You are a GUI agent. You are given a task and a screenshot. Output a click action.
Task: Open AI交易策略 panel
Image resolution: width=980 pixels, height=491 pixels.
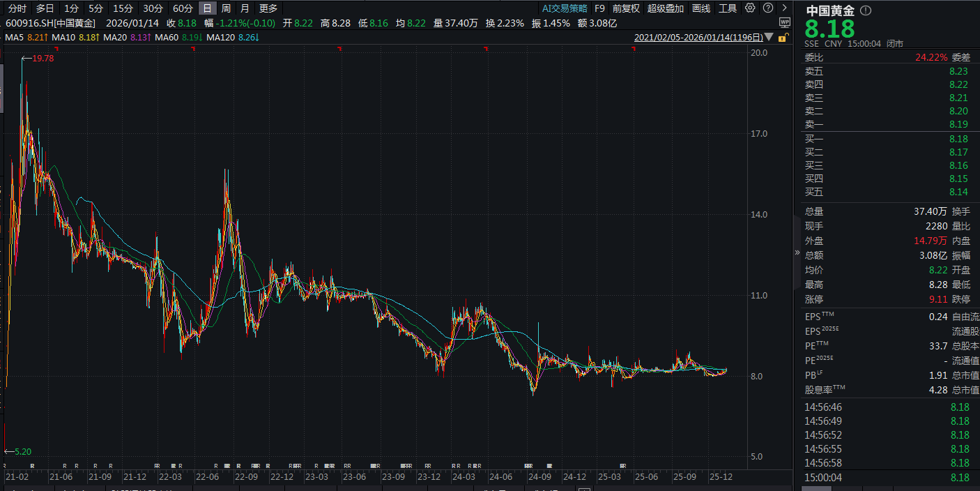(x=565, y=8)
